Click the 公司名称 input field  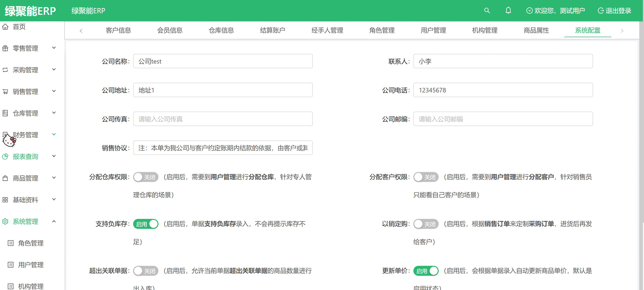(x=223, y=61)
